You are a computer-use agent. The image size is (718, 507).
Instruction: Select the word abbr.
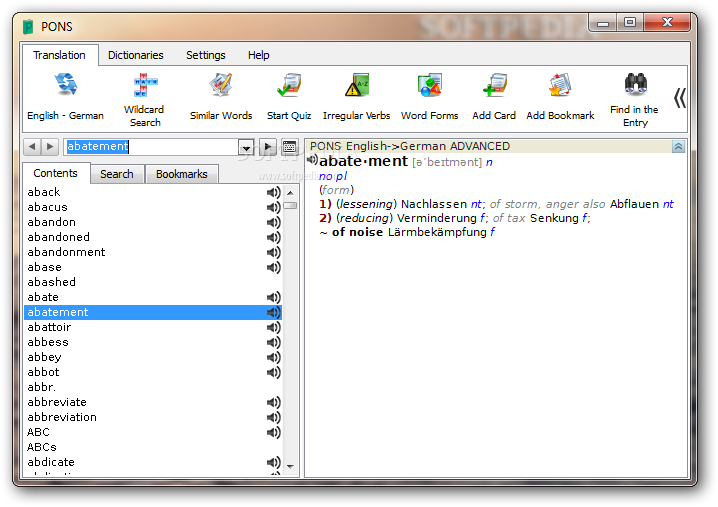pyautogui.click(x=41, y=387)
